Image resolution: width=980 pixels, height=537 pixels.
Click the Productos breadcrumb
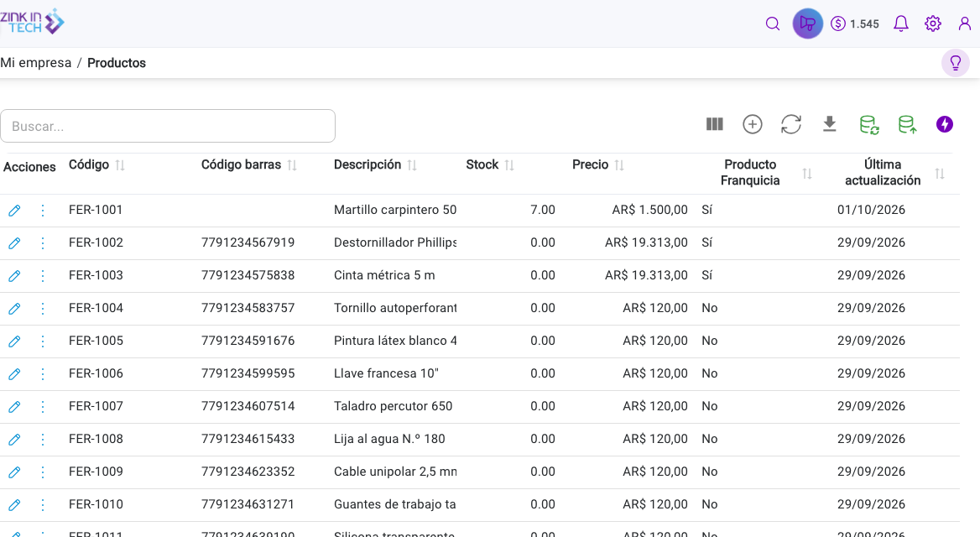[117, 63]
